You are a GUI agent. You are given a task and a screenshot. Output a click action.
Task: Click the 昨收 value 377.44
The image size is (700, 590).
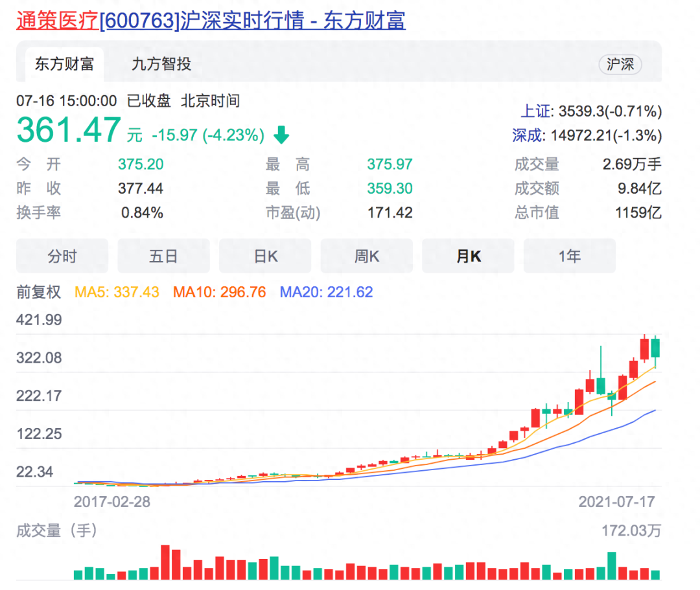pyautogui.click(x=141, y=188)
